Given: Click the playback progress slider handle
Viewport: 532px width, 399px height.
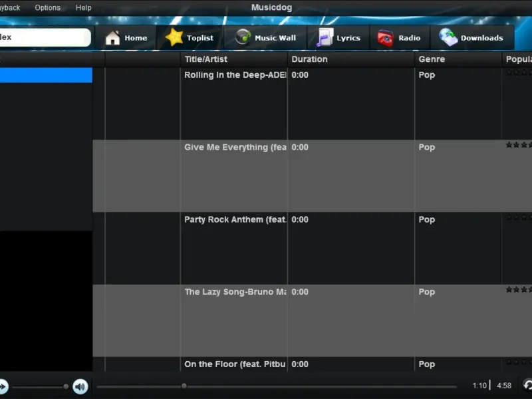Looking at the screenshot, I should [x=184, y=386].
